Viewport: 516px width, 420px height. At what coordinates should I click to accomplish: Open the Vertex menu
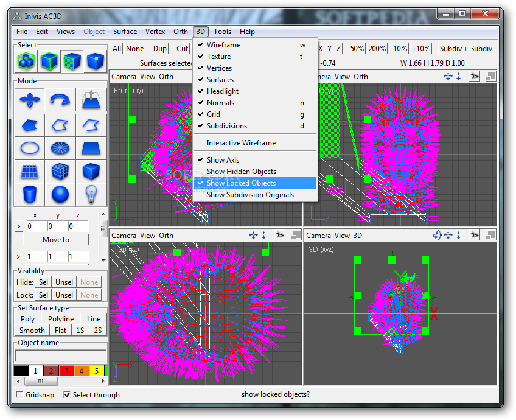(x=155, y=32)
